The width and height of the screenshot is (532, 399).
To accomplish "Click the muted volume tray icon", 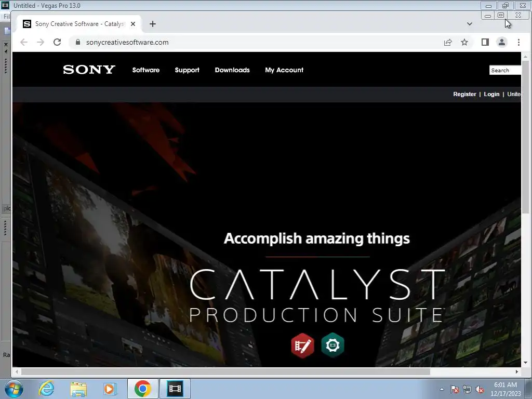I will (x=480, y=390).
